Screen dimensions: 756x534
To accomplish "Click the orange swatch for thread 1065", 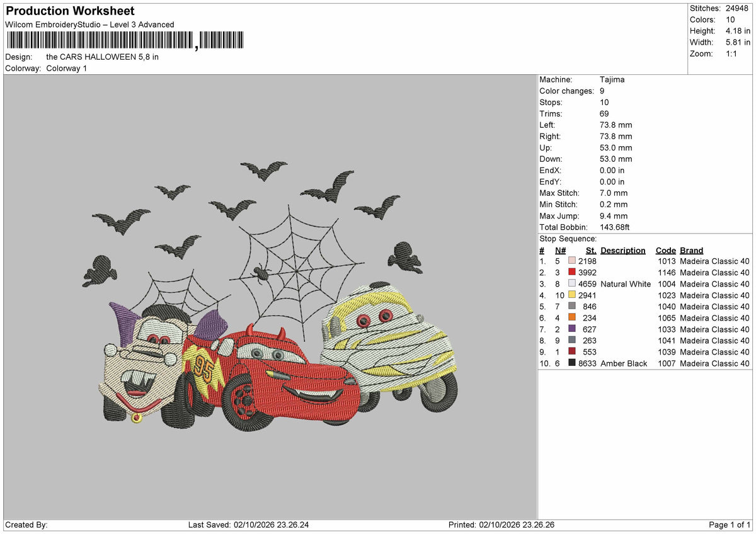I will [x=572, y=318].
